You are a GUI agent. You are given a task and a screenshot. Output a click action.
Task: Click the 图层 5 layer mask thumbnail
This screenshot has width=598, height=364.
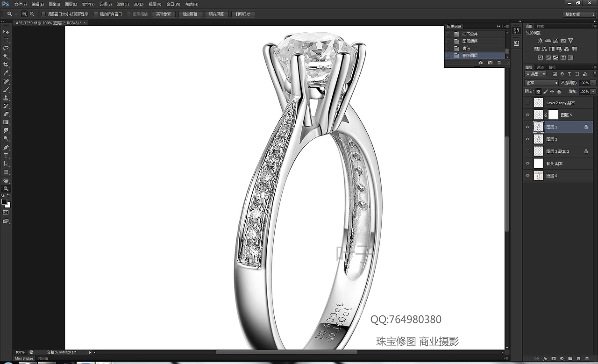point(553,114)
